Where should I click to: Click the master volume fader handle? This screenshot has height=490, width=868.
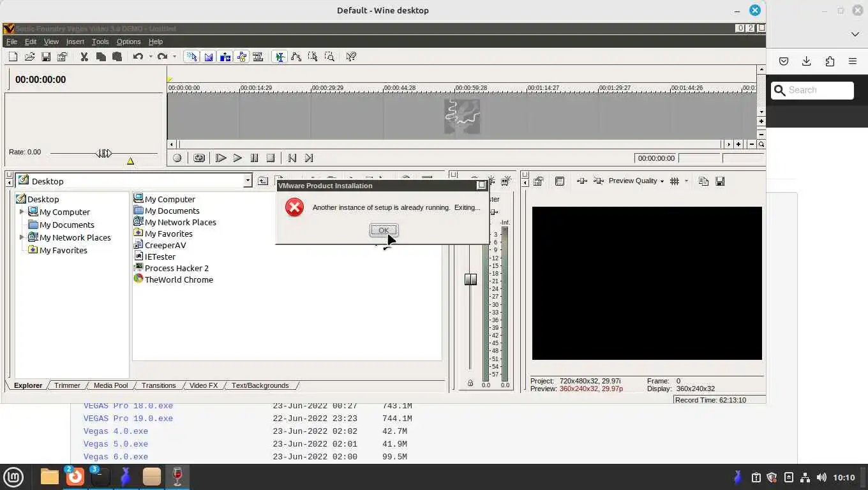(470, 279)
